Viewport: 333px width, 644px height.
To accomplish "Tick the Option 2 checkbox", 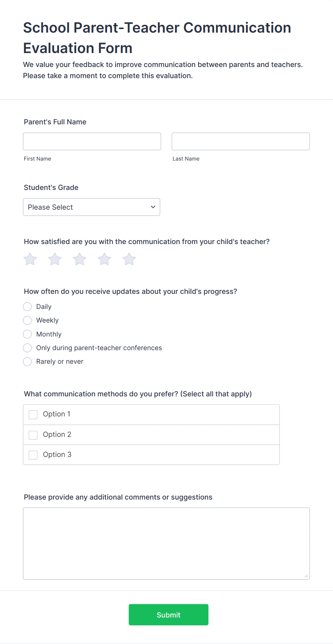I will pyautogui.click(x=33, y=435).
